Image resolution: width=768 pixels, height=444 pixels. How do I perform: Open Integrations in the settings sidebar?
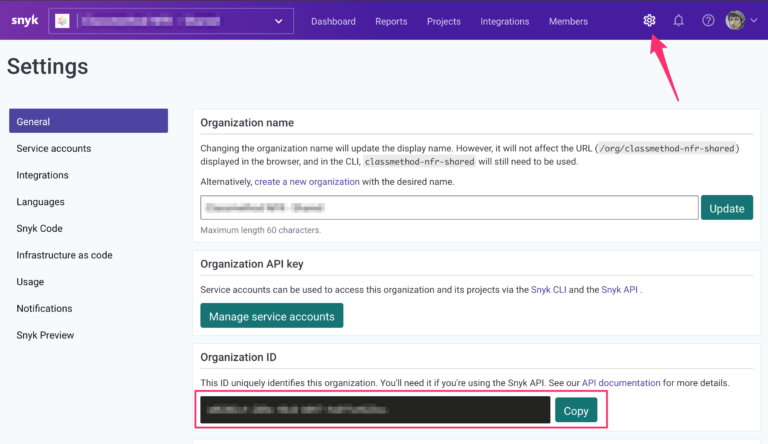[x=42, y=175]
